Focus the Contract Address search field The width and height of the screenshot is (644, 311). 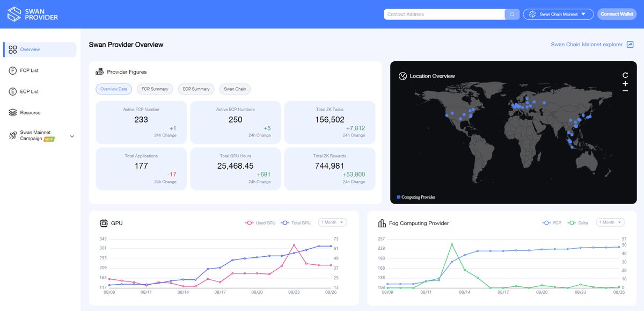point(444,15)
